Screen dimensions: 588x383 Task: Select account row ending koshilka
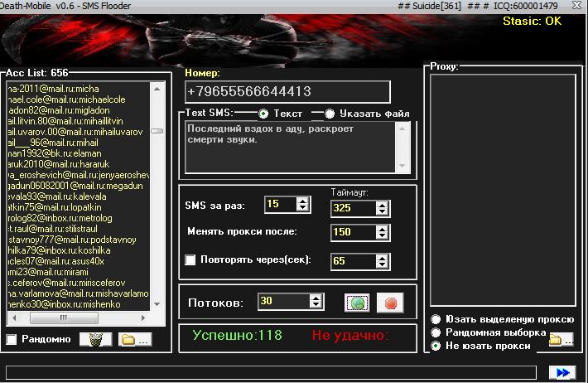point(79,250)
